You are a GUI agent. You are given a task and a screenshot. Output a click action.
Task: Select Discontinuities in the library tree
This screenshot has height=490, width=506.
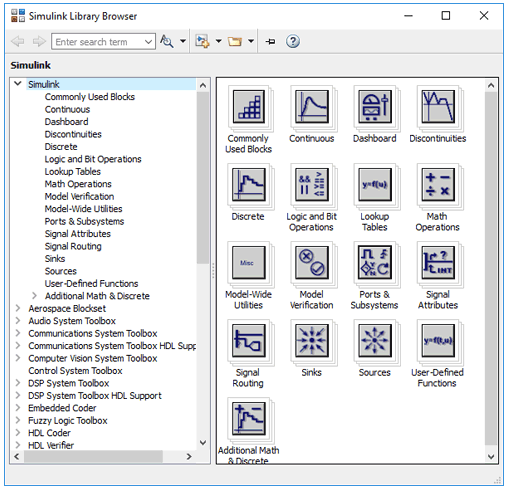[73, 134]
